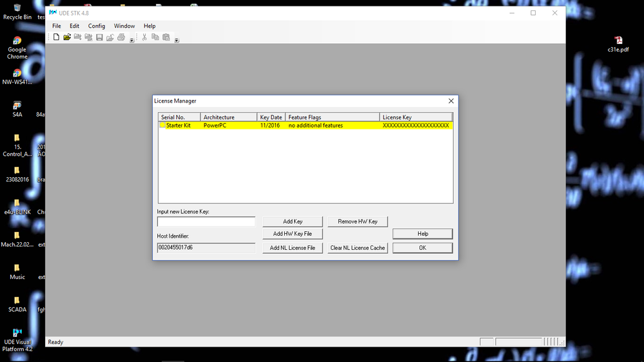Image resolution: width=644 pixels, height=362 pixels.
Task: Click the open-folder icon left of Print
Action: [x=110, y=37]
